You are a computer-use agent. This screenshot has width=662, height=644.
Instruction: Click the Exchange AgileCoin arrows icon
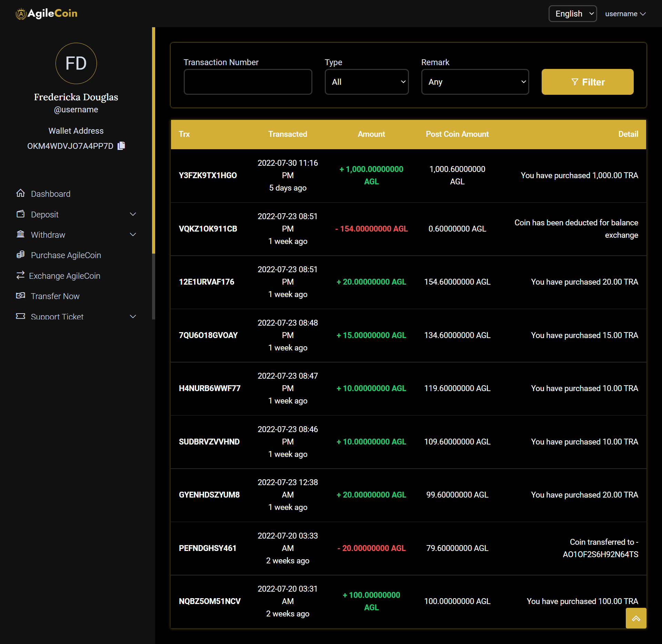coord(21,275)
